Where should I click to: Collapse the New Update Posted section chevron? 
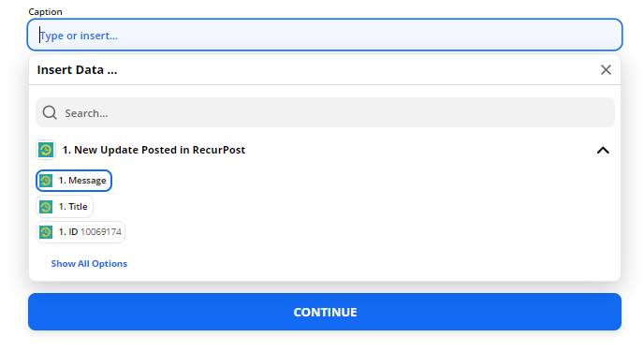603,151
